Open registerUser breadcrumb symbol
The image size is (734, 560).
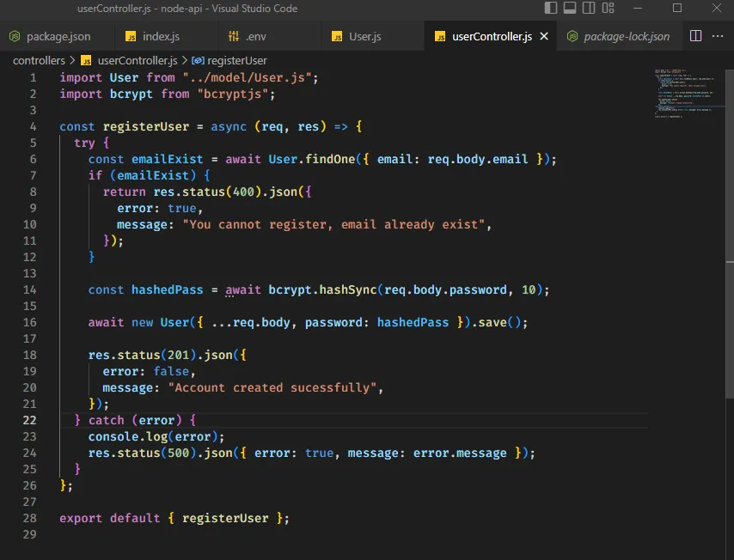(x=237, y=60)
